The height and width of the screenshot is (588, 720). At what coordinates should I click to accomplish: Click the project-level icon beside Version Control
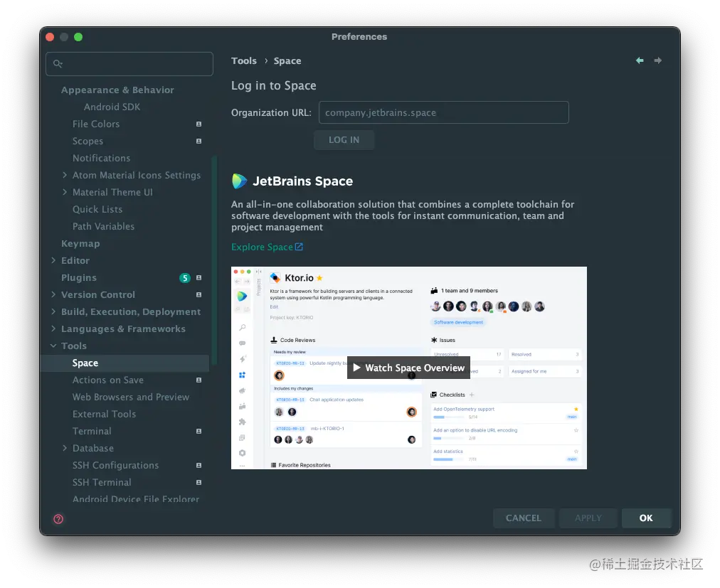tap(198, 294)
